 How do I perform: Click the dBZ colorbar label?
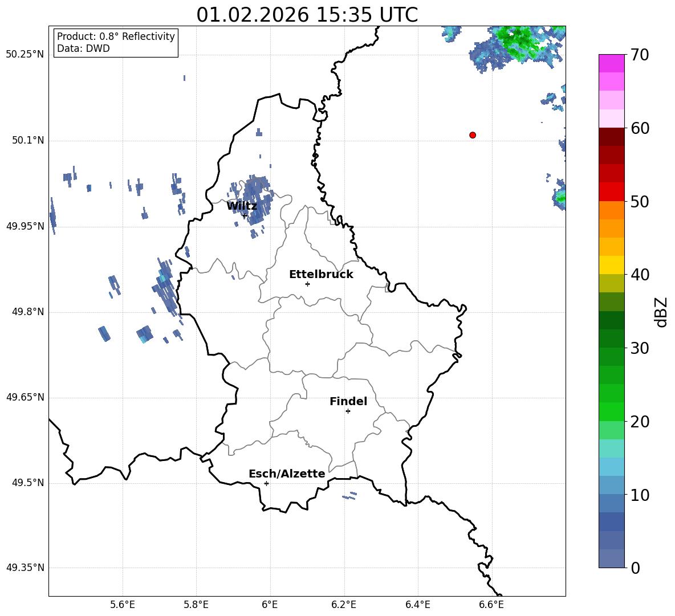point(661,312)
